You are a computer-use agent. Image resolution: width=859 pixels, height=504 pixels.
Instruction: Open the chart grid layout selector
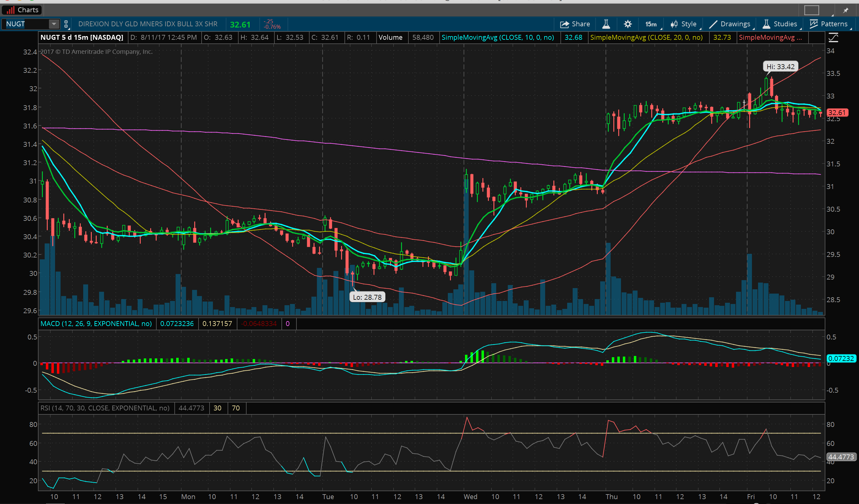pos(811,10)
